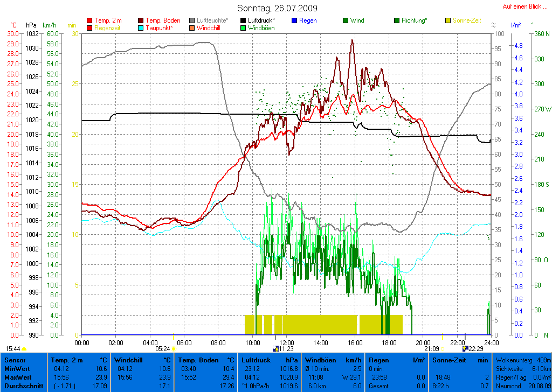Click the Sensor column header in table
Viewport: 552px width, 392px height.
(x=14, y=360)
